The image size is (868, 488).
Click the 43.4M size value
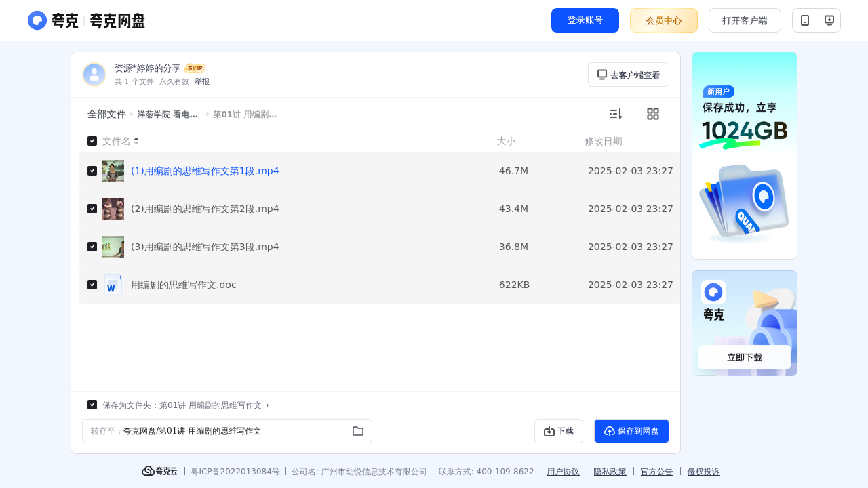pyautogui.click(x=513, y=209)
